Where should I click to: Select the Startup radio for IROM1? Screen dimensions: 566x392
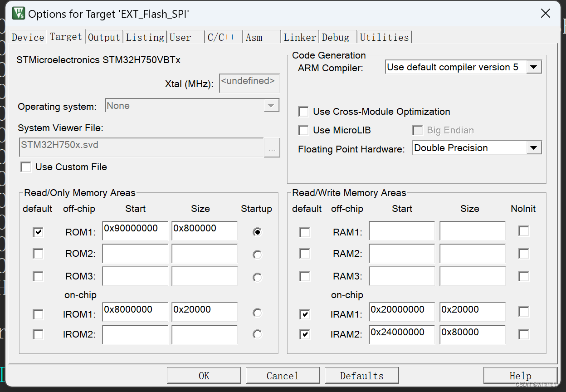point(257,312)
